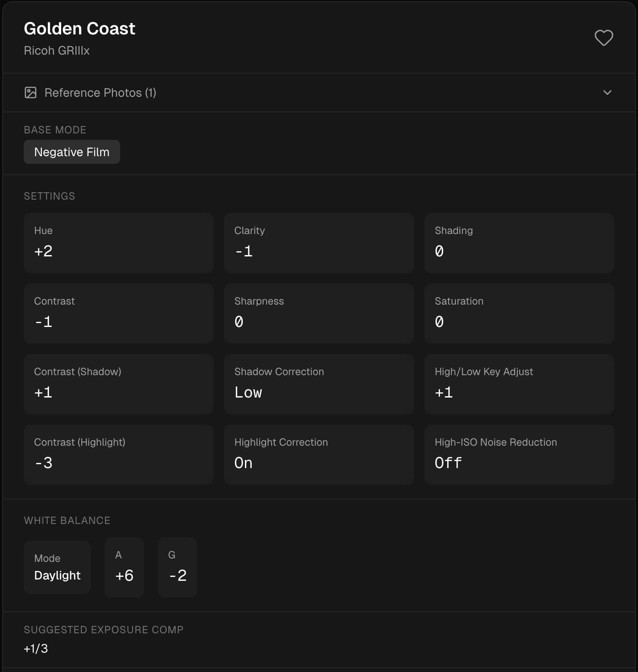Select the High/Low Key Adjust card
Image resolution: width=638 pixels, height=672 pixels.
pyautogui.click(x=519, y=384)
